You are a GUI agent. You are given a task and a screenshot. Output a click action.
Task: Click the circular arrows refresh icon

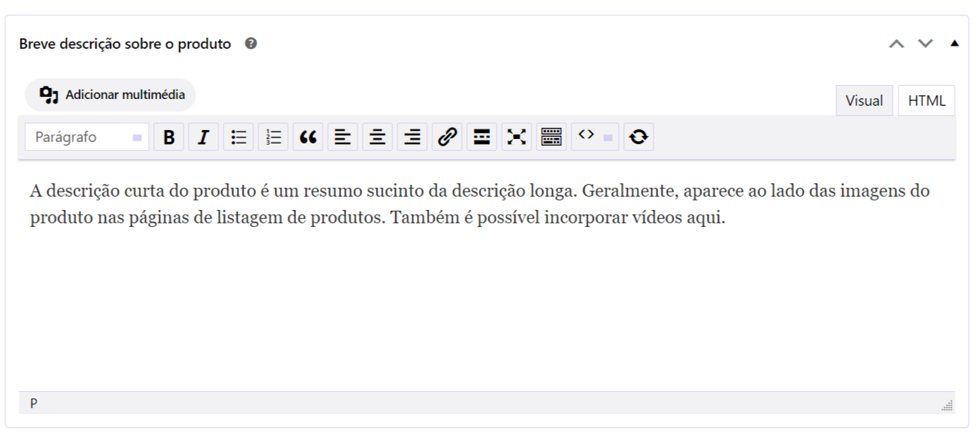coord(639,137)
